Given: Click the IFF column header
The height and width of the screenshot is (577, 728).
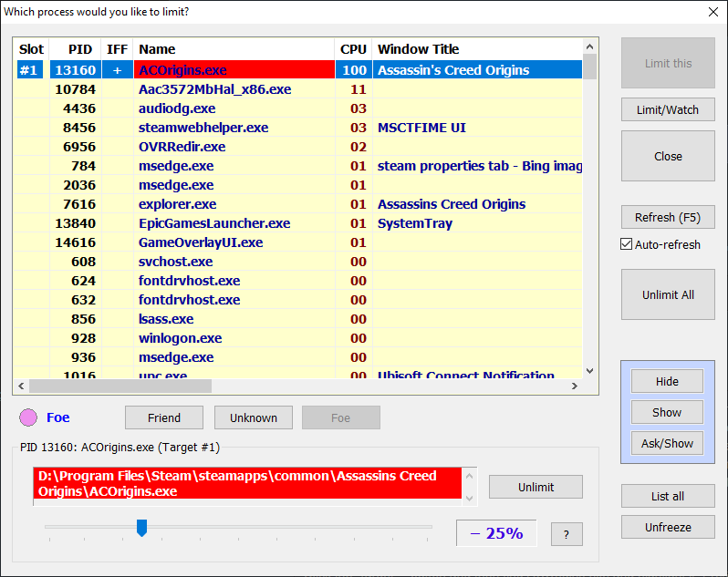Looking at the screenshot, I should [117, 49].
